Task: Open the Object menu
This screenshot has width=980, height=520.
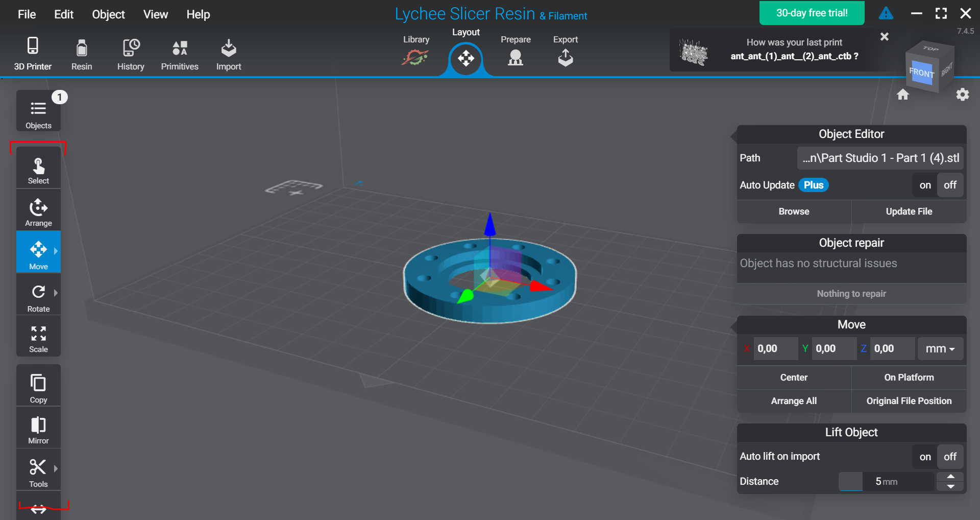Action: click(x=108, y=14)
